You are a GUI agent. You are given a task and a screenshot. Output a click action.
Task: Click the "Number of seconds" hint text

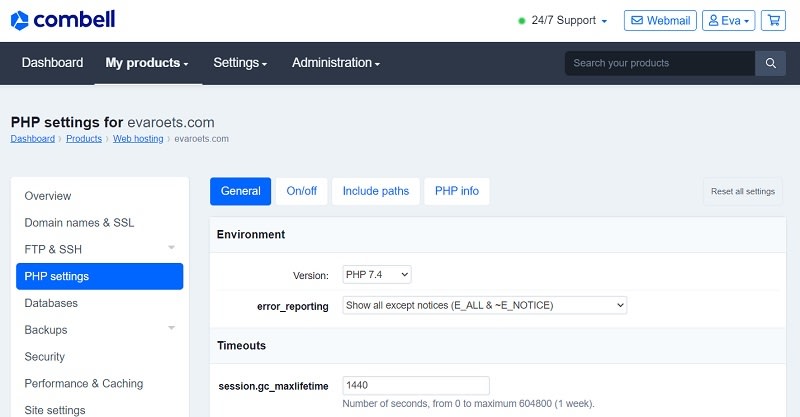tap(468, 404)
